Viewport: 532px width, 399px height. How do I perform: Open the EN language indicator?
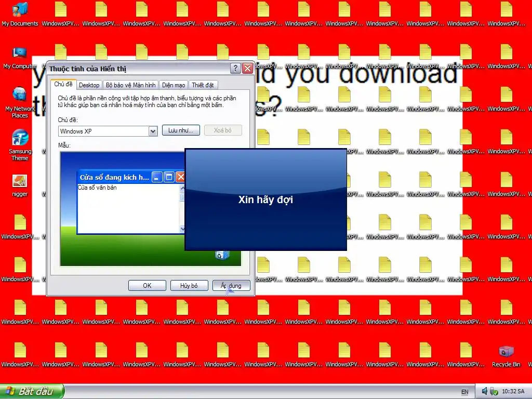coord(464,392)
